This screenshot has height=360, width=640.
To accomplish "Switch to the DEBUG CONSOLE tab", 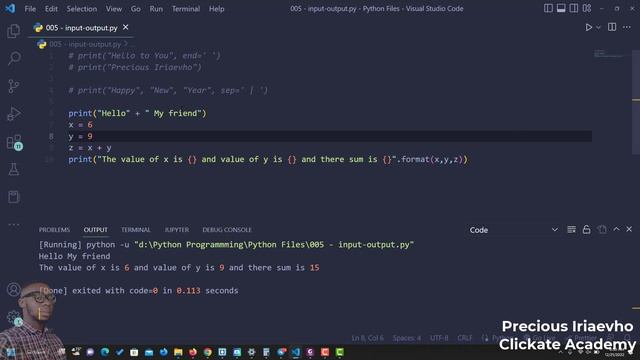I will [227, 230].
